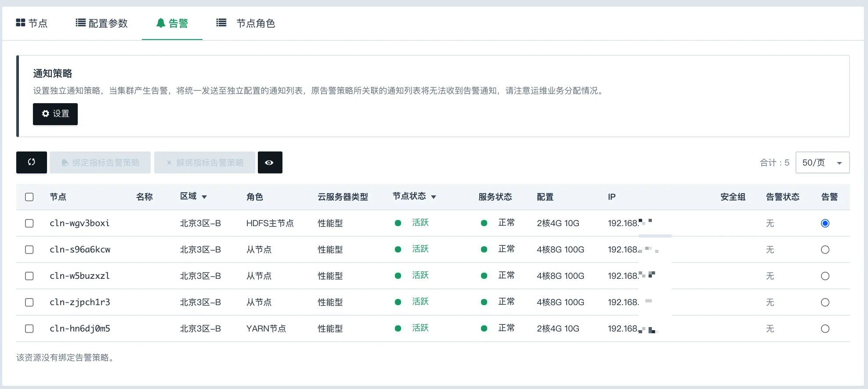Click the 服务状态 column header
The width and height of the screenshot is (868, 389).
point(495,197)
